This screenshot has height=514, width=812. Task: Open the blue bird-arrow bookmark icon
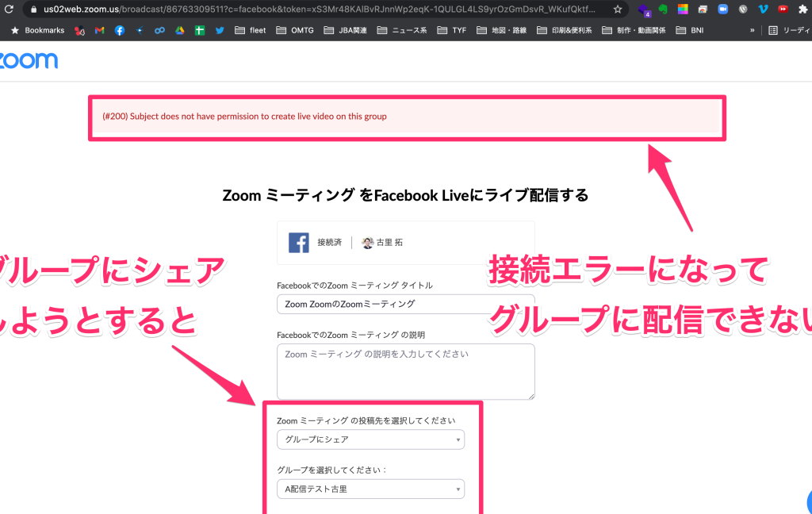[x=140, y=31]
